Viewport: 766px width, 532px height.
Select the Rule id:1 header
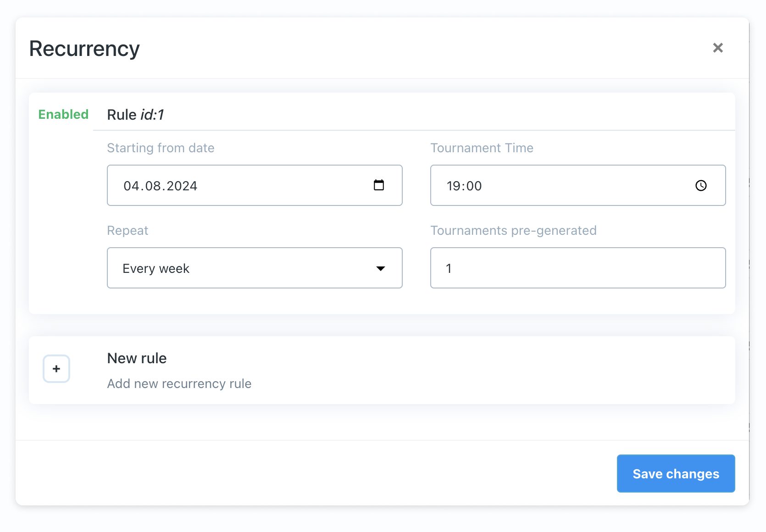click(136, 114)
